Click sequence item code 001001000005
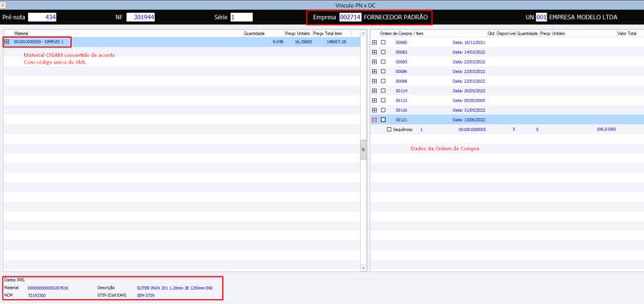This screenshot has height=304, width=644. (x=473, y=129)
